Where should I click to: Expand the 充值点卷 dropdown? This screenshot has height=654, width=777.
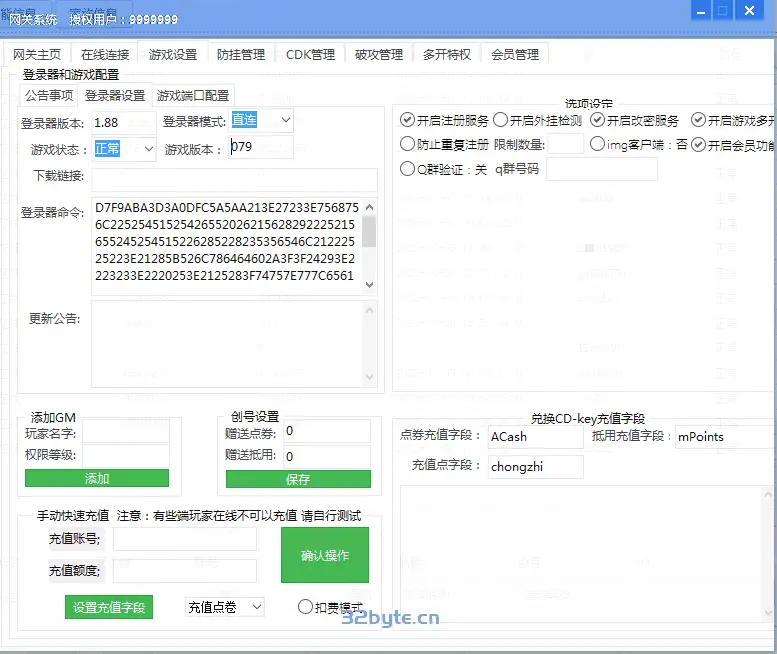click(x=256, y=607)
